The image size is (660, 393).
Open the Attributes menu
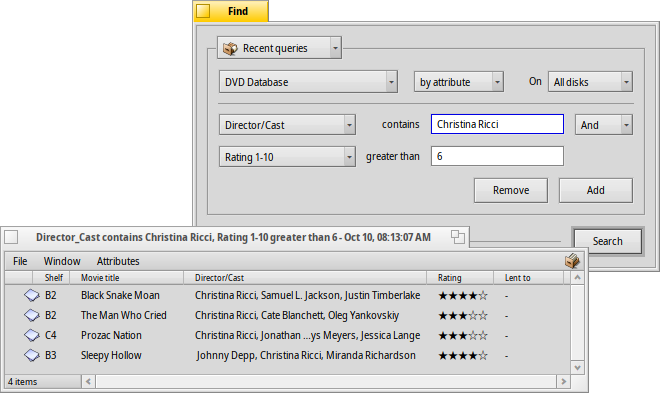118,261
